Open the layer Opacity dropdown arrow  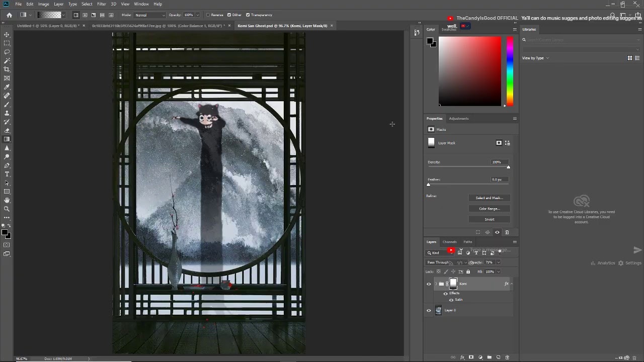498,262
